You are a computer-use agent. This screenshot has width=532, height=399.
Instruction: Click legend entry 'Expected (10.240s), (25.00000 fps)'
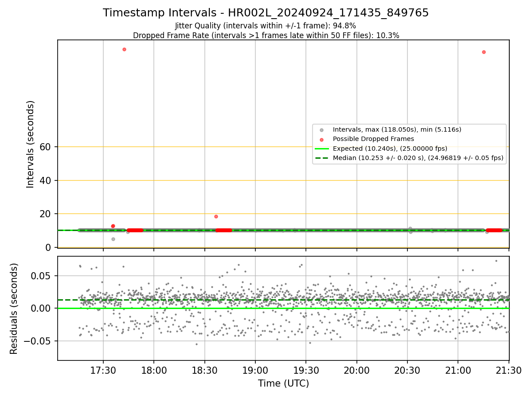point(390,149)
